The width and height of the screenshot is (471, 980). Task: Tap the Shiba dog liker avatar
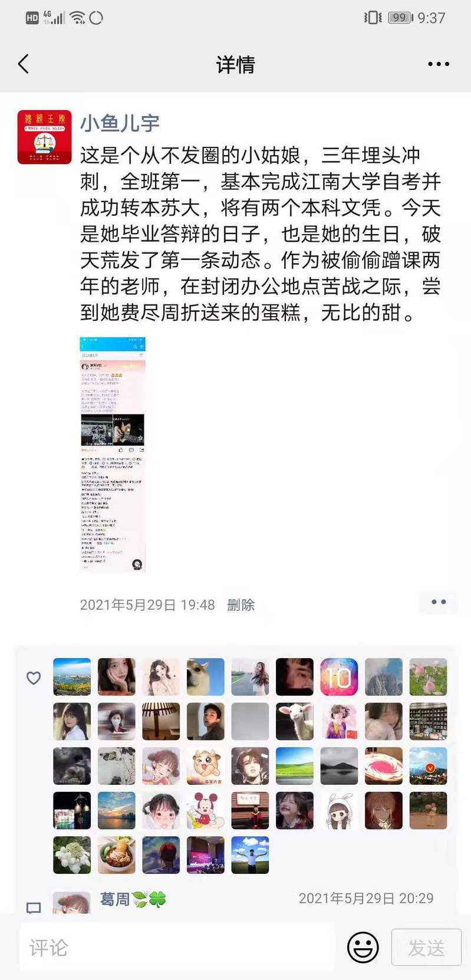click(x=206, y=677)
